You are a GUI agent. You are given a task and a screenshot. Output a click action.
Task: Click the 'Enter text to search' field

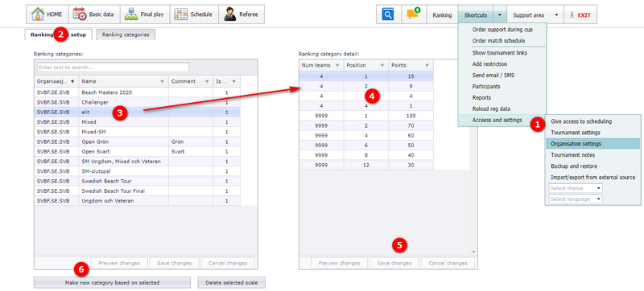113,68
